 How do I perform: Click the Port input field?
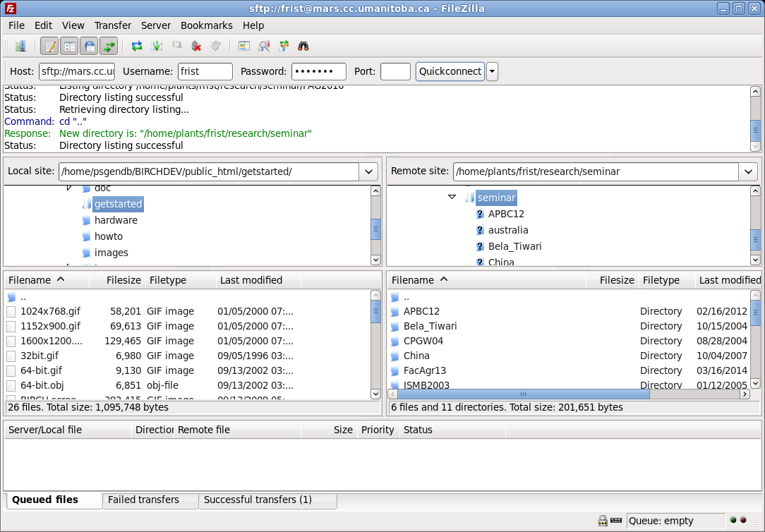[395, 71]
